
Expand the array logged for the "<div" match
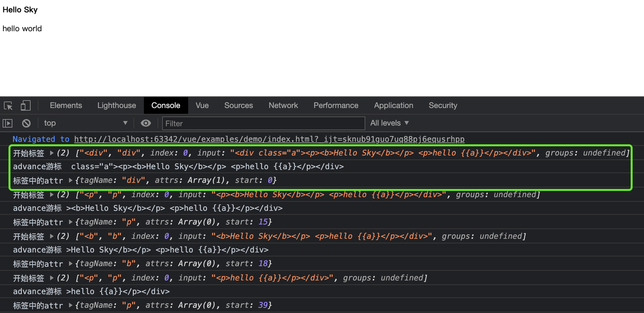click(x=52, y=153)
